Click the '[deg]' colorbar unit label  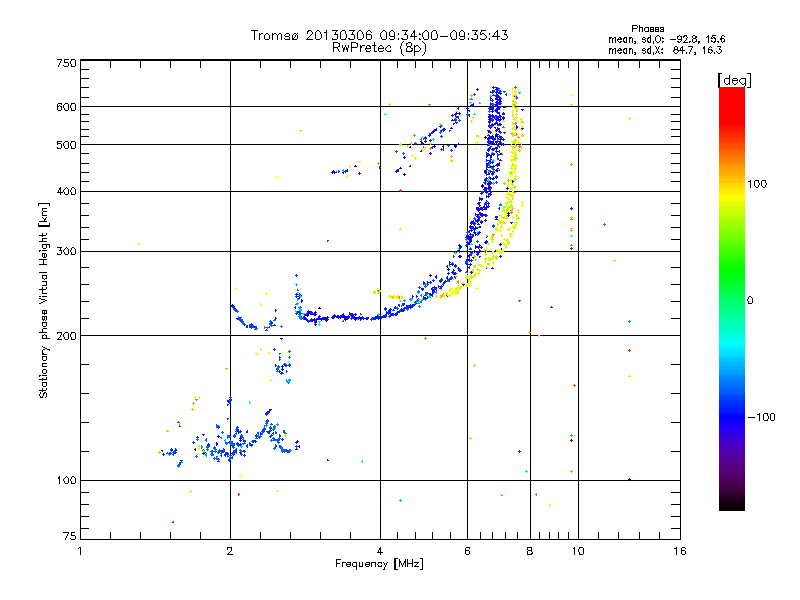734,80
